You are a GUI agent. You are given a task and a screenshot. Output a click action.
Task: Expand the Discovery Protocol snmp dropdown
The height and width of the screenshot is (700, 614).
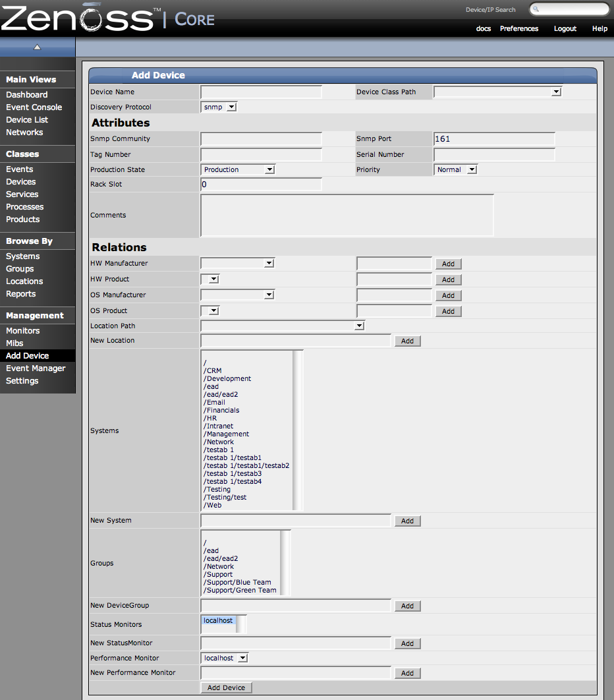click(x=219, y=107)
